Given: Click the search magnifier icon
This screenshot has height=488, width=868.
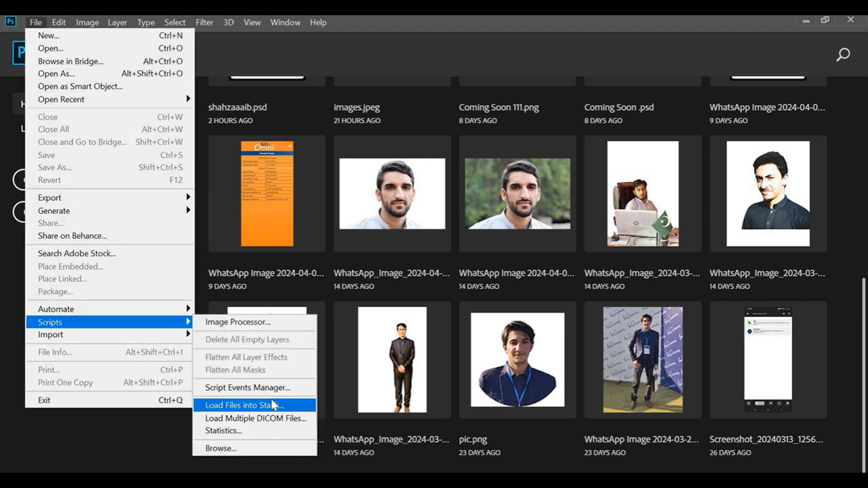Looking at the screenshot, I should click(x=843, y=54).
